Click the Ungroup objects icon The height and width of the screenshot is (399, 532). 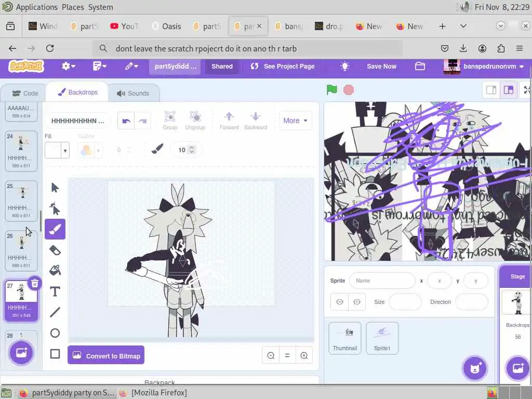[x=195, y=121]
